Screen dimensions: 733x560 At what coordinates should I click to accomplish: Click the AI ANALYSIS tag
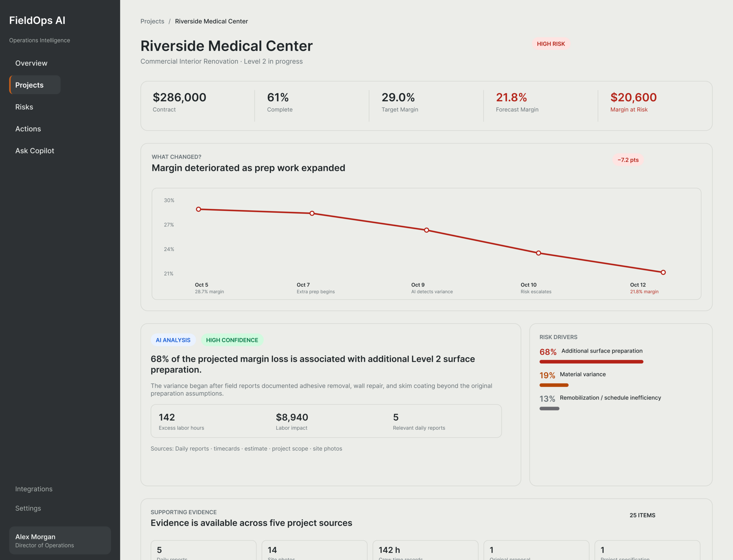pos(173,340)
